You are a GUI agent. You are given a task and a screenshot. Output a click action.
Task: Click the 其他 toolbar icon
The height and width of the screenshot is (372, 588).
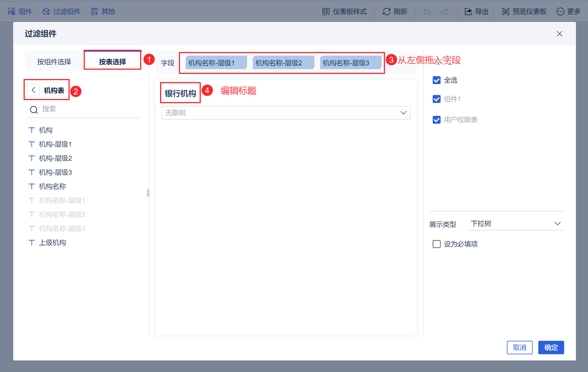coord(95,12)
